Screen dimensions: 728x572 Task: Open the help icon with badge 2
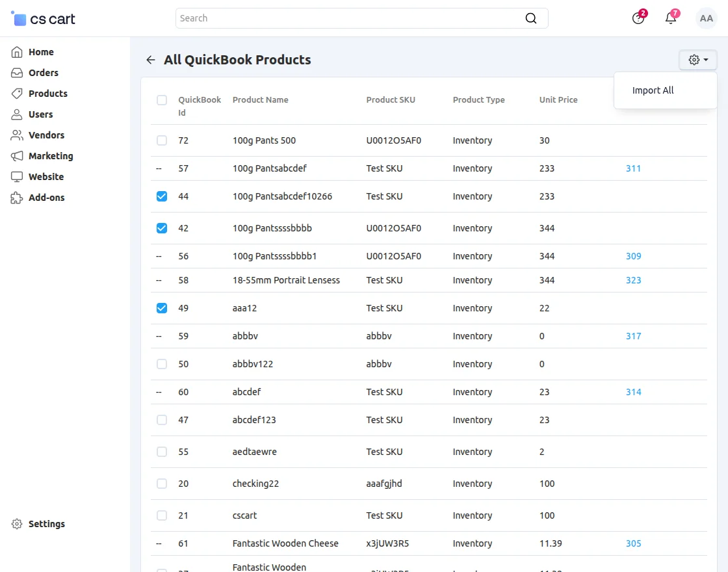click(638, 18)
